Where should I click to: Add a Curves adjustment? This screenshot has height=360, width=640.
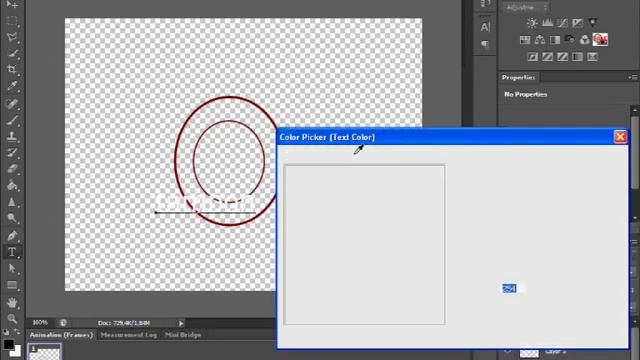(562, 23)
